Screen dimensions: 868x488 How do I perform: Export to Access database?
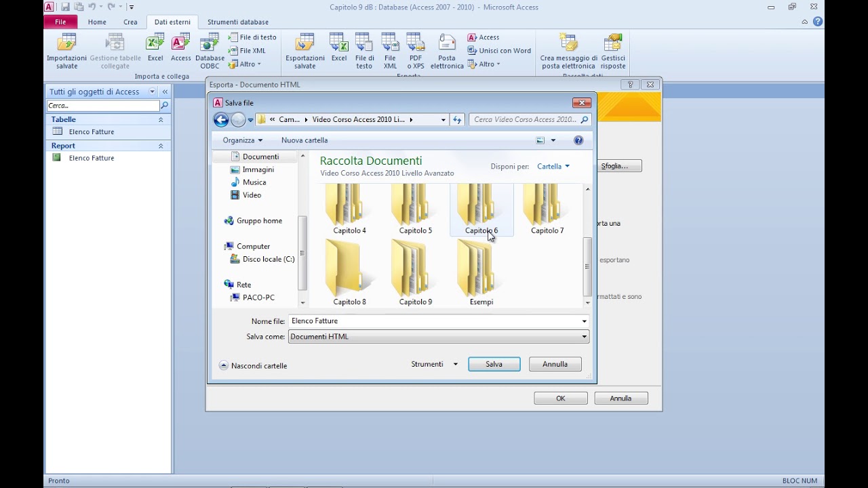pos(484,37)
